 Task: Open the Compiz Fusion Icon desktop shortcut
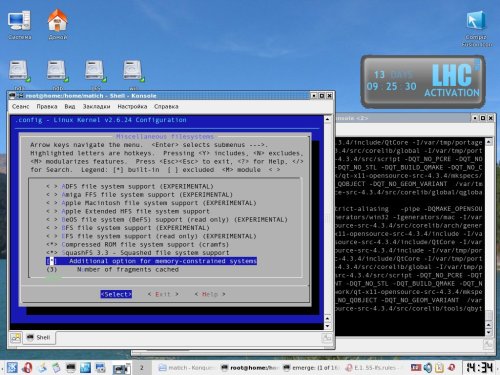pyautogui.click(x=476, y=28)
